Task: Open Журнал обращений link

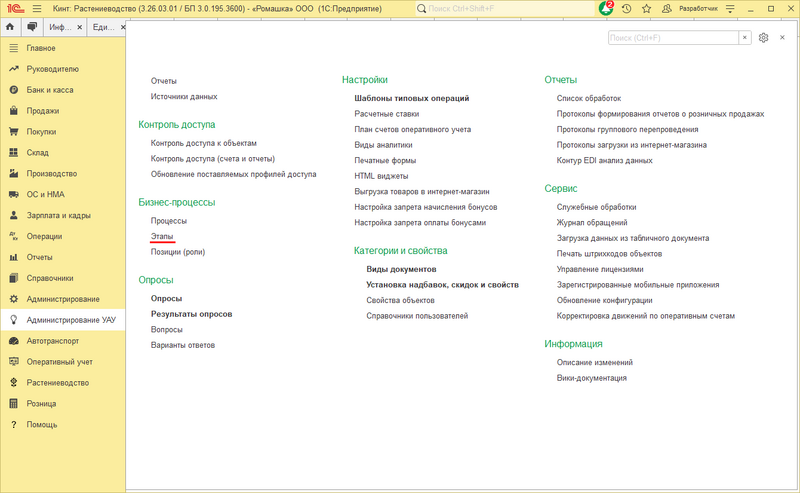Action: [592, 223]
